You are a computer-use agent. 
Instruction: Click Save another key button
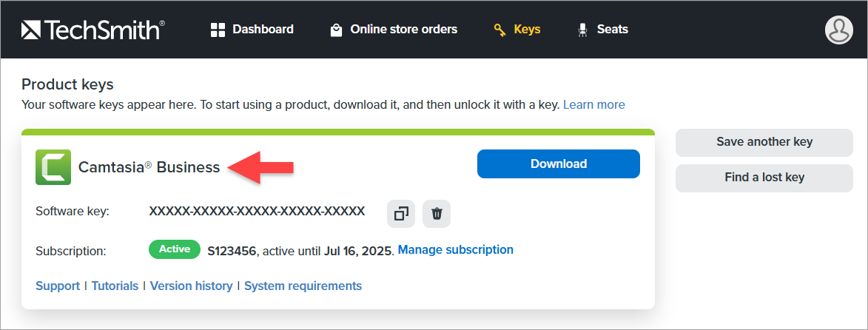pyautogui.click(x=764, y=142)
